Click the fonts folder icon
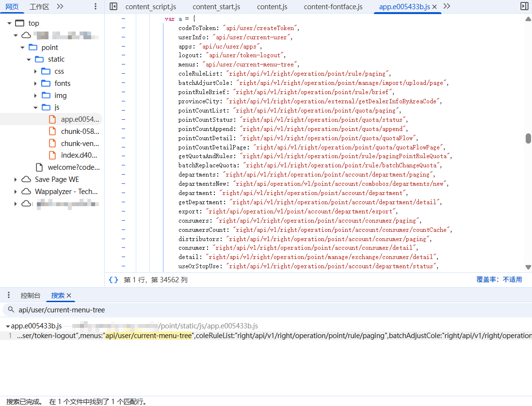This screenshot has height=406, width=532. (x=46, y=83)
